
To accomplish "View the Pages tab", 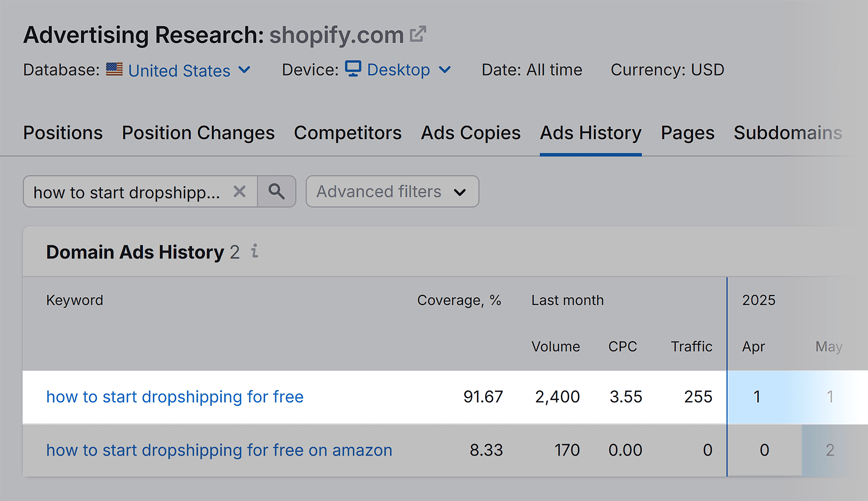I will point(687,133).
